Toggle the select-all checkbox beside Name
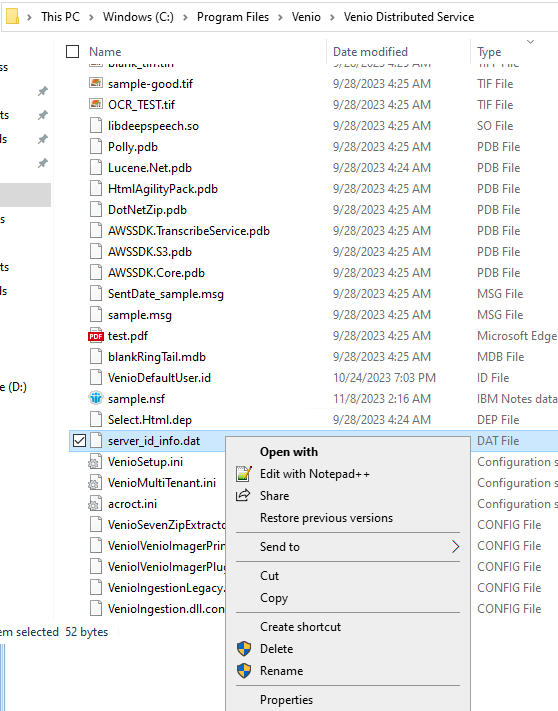 [x=73, y=52]
